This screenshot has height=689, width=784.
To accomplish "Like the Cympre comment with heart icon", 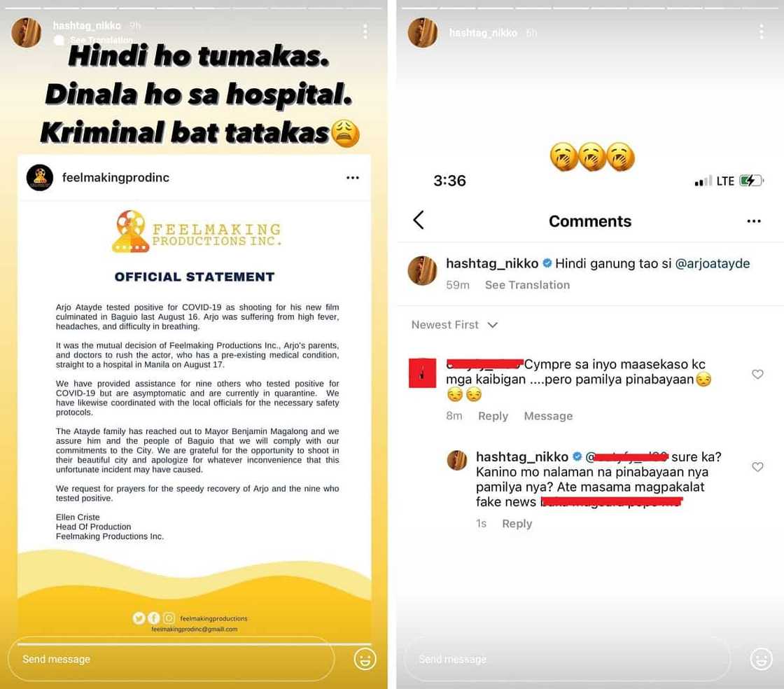I will click(757, 374).
